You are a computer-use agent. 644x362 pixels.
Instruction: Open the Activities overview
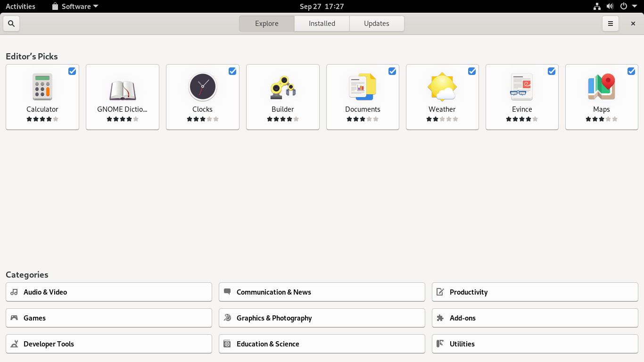click(20, 7)
